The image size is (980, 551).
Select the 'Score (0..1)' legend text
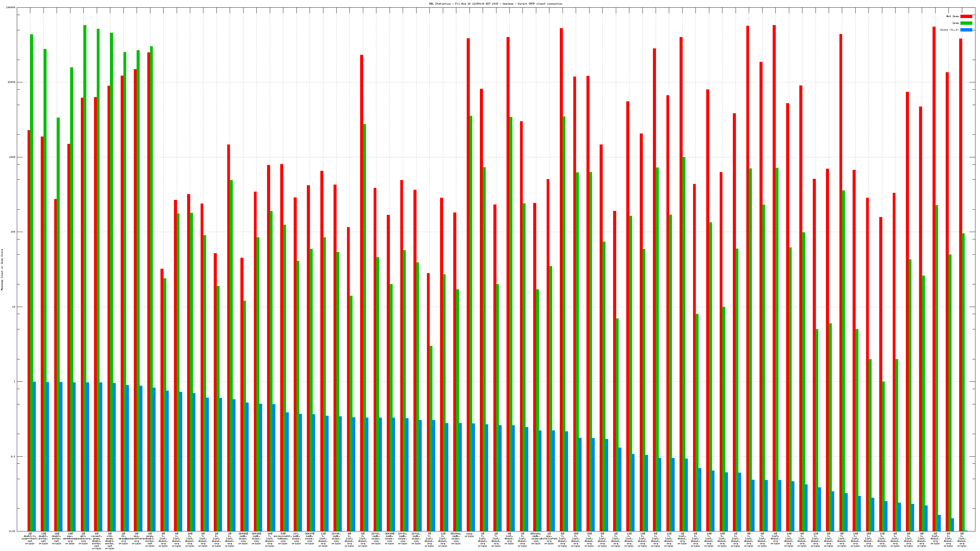949,30
